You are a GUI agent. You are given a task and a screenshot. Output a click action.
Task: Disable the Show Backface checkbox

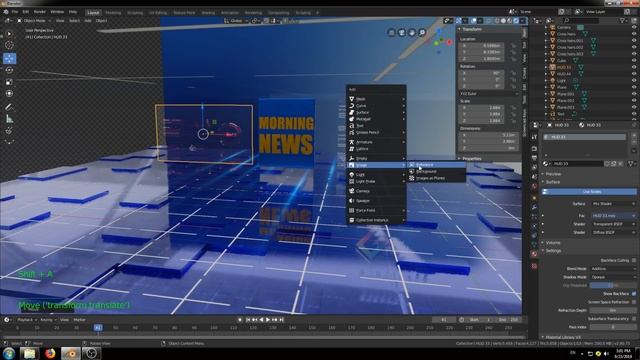tap(634, 293)
